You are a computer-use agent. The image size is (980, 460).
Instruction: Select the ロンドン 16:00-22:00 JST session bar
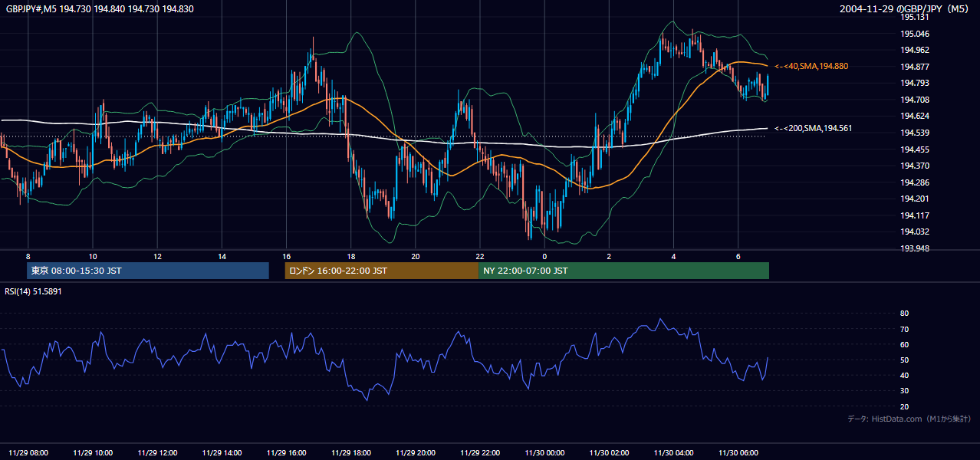point(382,271)
